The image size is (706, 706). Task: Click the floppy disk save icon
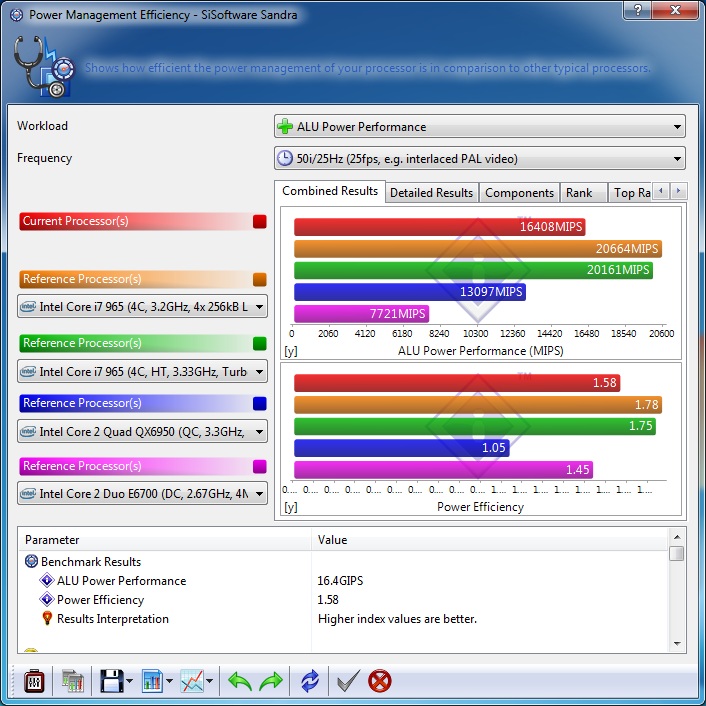[x=111, y=681]
